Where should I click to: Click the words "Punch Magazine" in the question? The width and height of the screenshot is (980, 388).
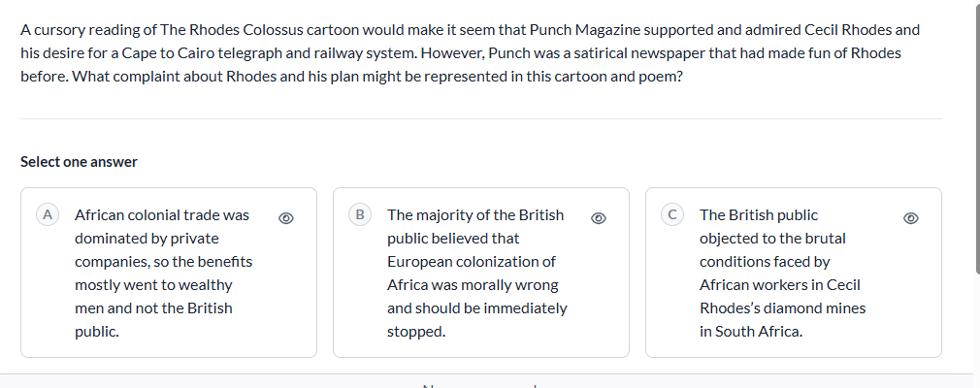point(579,30)
